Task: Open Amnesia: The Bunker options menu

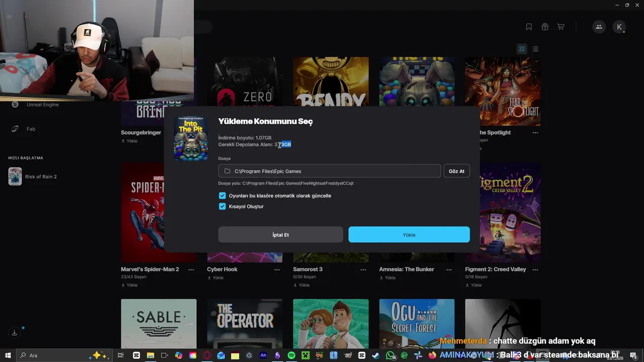Action: tap(449, 269)
